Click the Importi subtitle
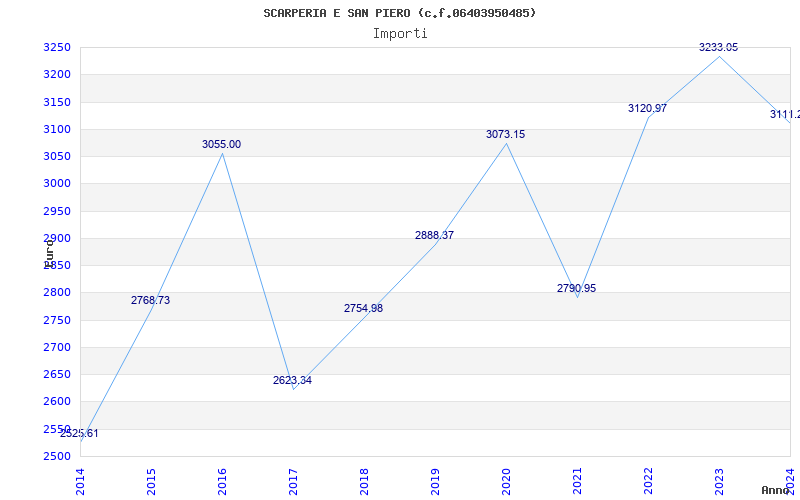The image size is (800, 500). point(400,34)
